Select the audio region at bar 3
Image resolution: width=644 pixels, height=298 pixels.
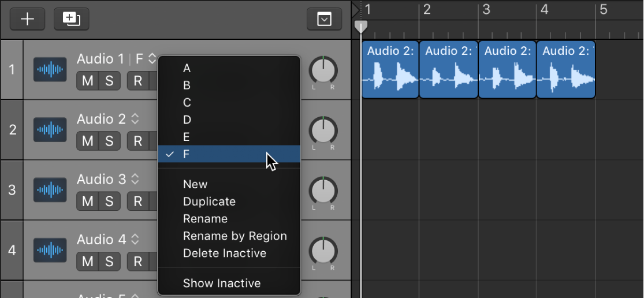tap(507, 69)
